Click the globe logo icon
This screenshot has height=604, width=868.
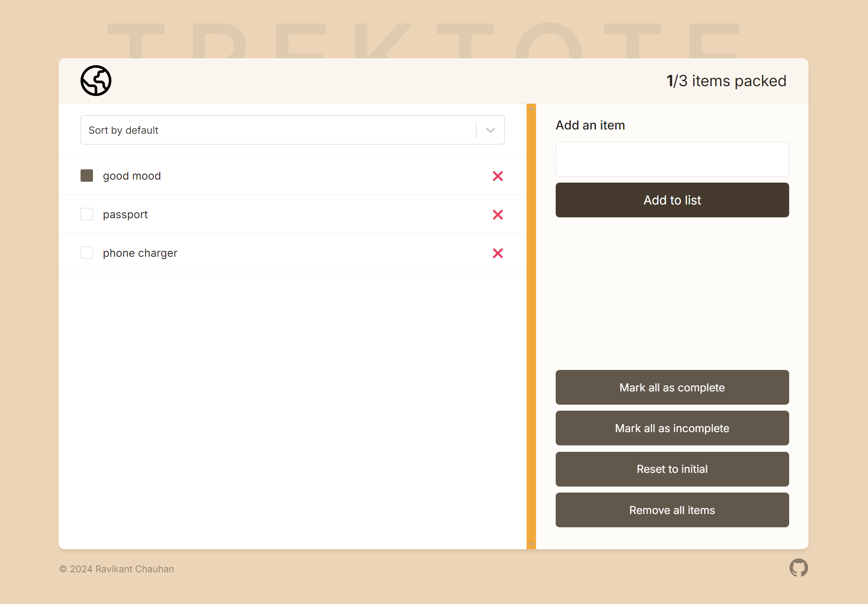[96, 81]
